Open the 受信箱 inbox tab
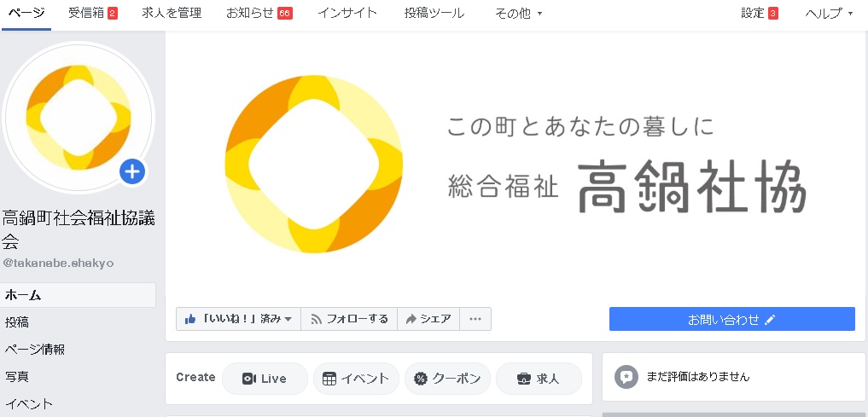The height and width of the screenshot is (417, 868). (x=92, y=14)
